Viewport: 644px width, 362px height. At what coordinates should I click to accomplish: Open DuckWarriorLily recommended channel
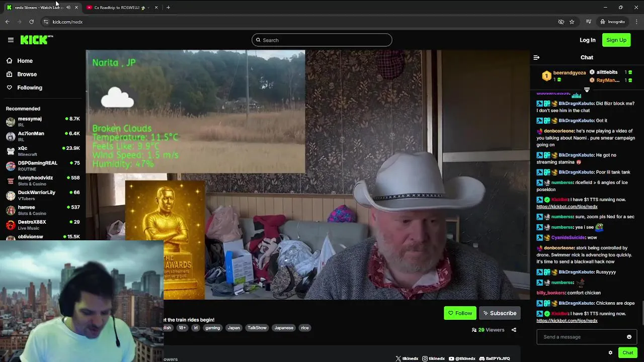[43, 195]
